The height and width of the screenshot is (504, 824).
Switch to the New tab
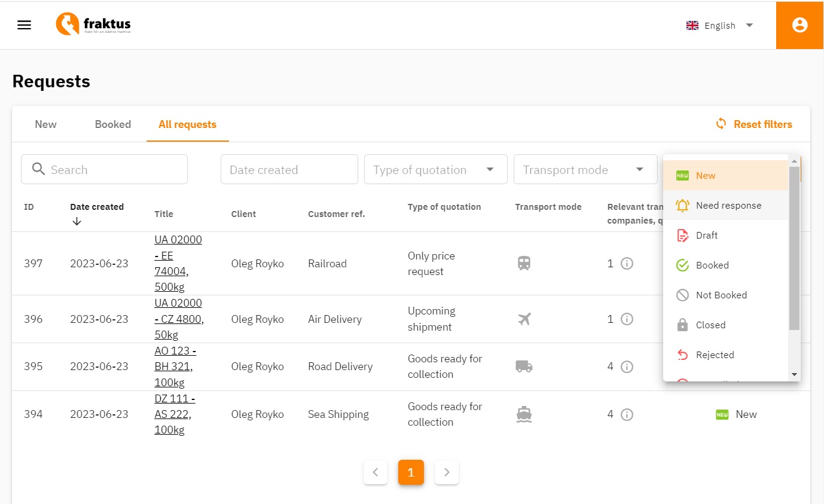45,124
